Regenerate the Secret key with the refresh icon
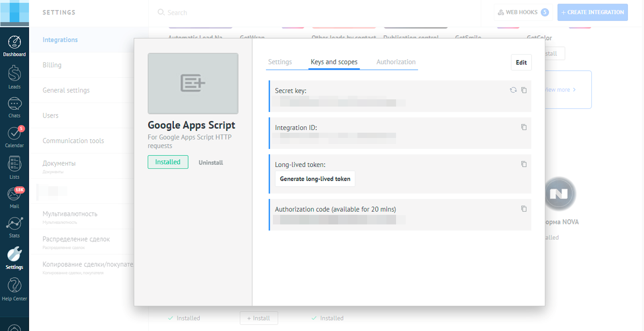 513,90
